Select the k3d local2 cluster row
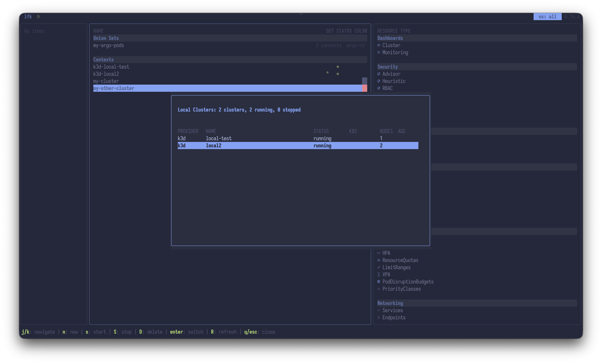Viewport: 602px width, 364px height. click(298, 145)
